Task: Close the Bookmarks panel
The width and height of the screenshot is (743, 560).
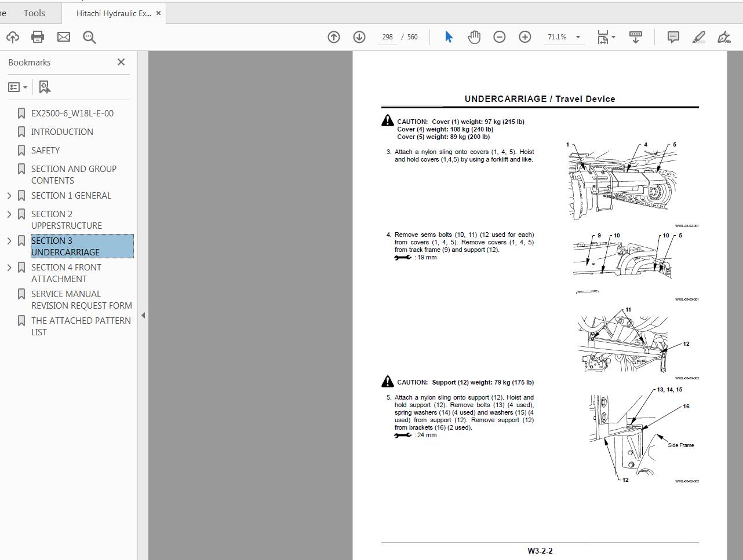Action: [x=121, y=62]
